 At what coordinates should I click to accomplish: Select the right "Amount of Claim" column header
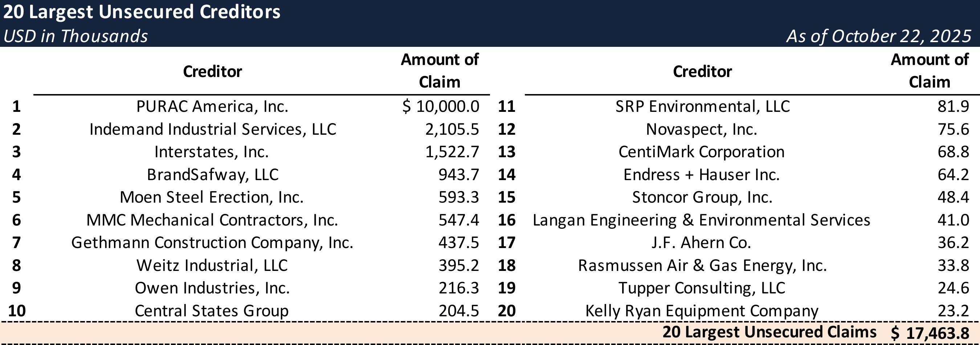click(x=930, y=71)
